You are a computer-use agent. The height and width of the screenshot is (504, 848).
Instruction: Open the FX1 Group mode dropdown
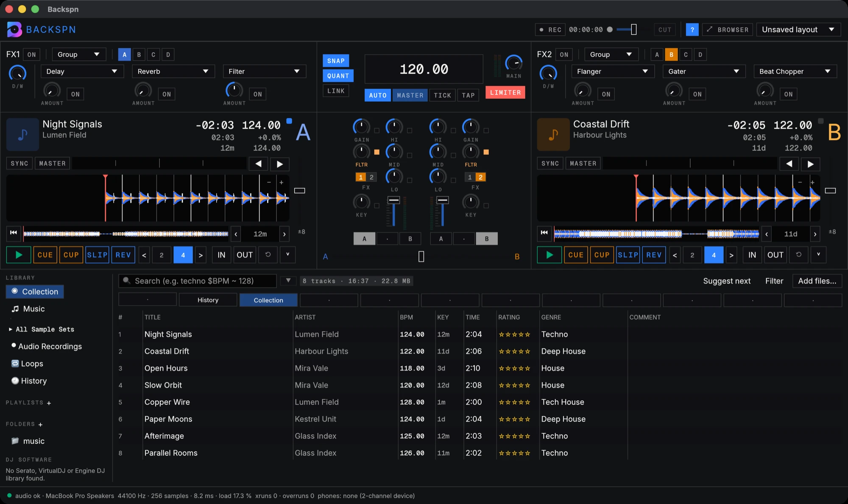79,55
